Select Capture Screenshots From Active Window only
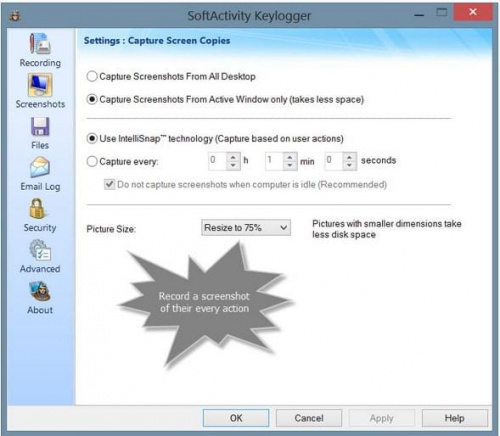Viewport: 500px width, 436px height. tap(225, 99)
